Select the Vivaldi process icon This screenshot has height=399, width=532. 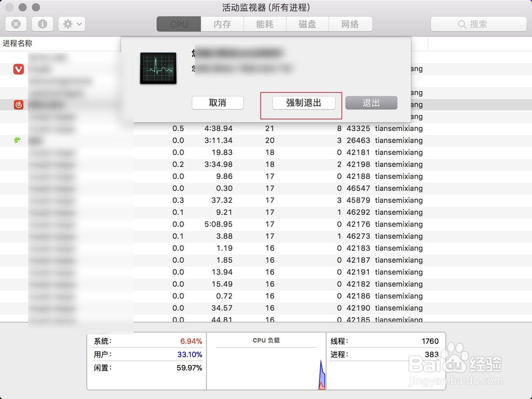coord(18,69)
